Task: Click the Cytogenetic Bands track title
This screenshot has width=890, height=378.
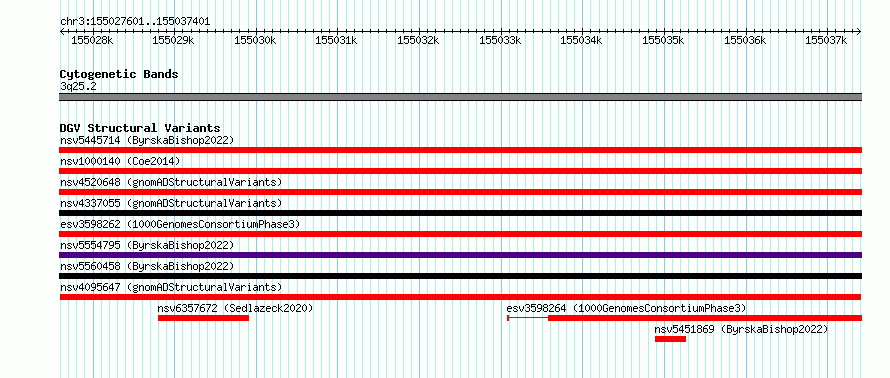Action: point(119,74)
